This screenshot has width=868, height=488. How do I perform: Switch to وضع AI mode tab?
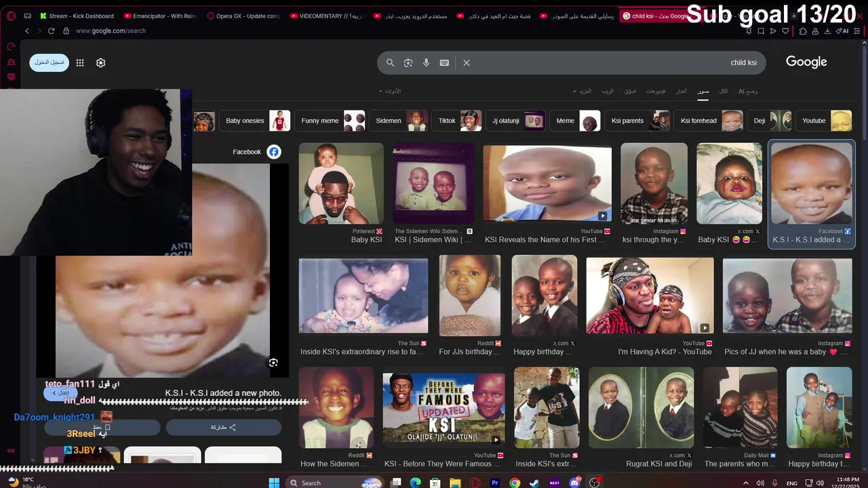point(748,91)
